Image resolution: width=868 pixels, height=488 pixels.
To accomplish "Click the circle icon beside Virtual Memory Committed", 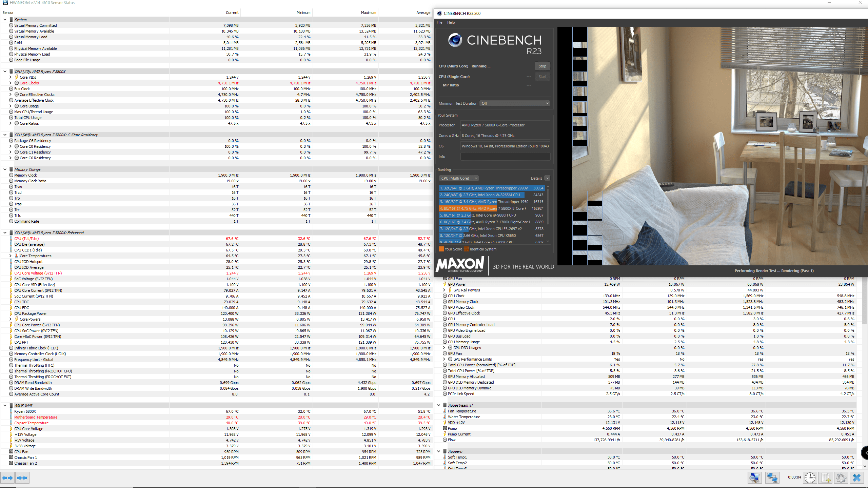I will pos(11,25).
